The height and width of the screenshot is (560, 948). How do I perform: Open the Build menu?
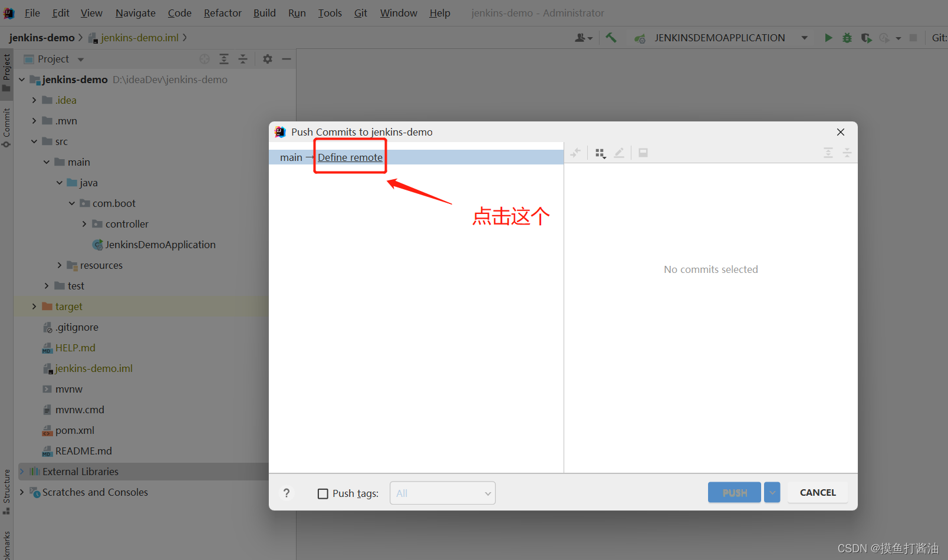pos(264,13)
